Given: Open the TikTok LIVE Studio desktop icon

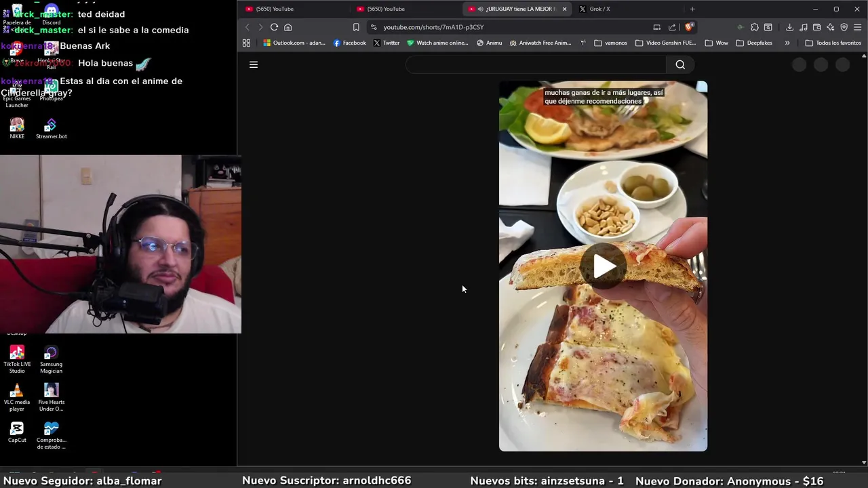Looking at the screenshot, I should [x=17, y=359].
